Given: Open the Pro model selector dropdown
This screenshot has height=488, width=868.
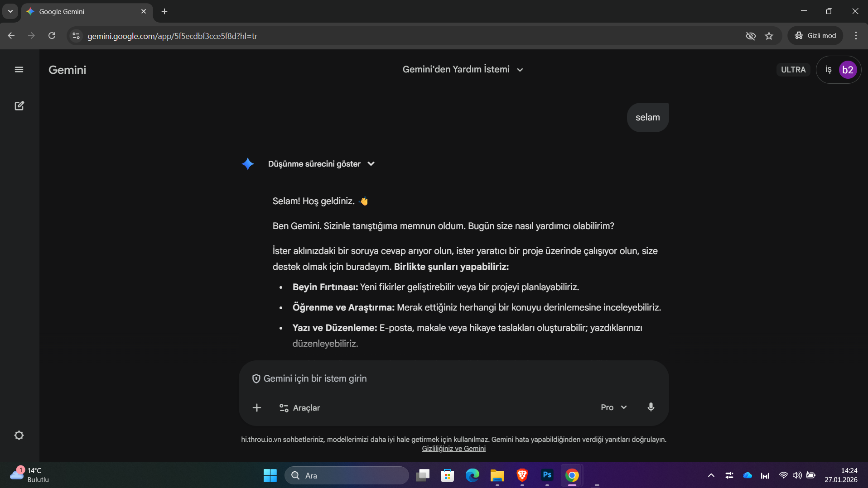Looking at the screenshot, I should click(x=614, y=407).
